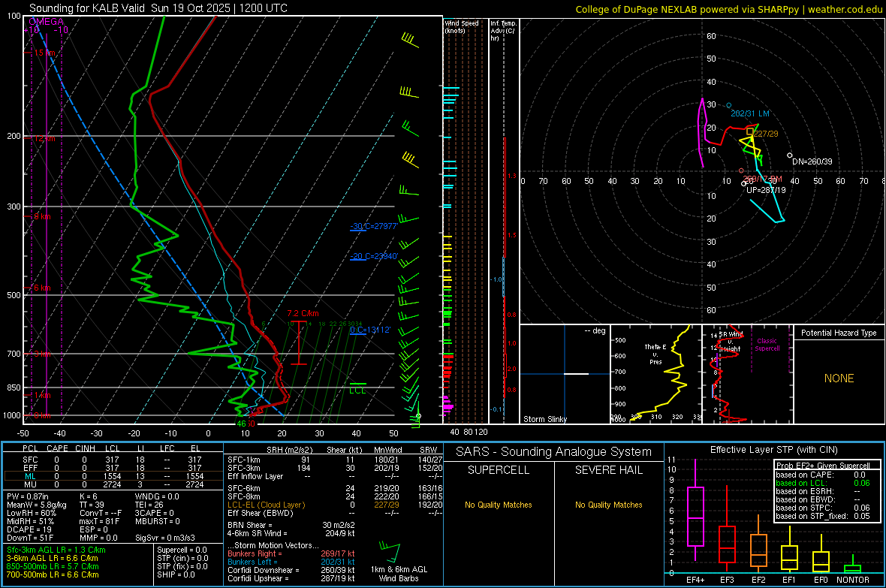Click the SEVERE HAIL column header
Screen dimensions: 886x588
(608, 470)
